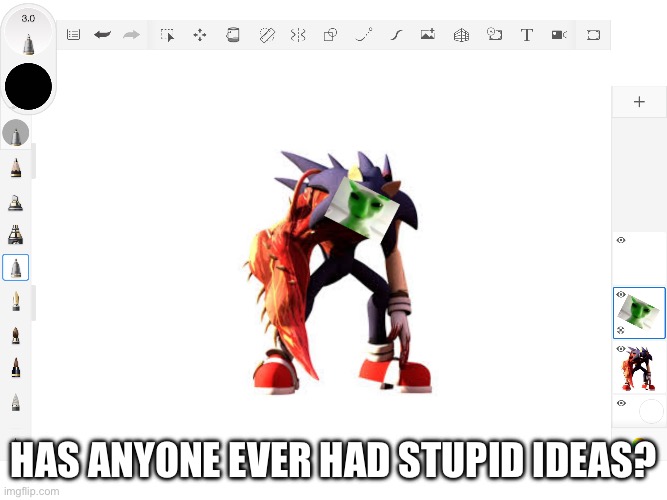Screen dimensions: 667x500
Task: Import an image with picture icon
Action: click(x=428, y=34)
